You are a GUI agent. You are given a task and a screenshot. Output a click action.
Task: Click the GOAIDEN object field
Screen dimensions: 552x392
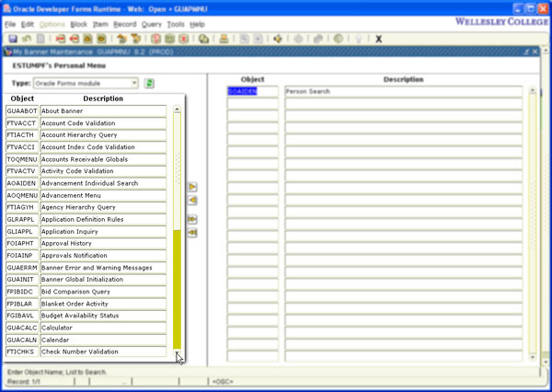252,91
